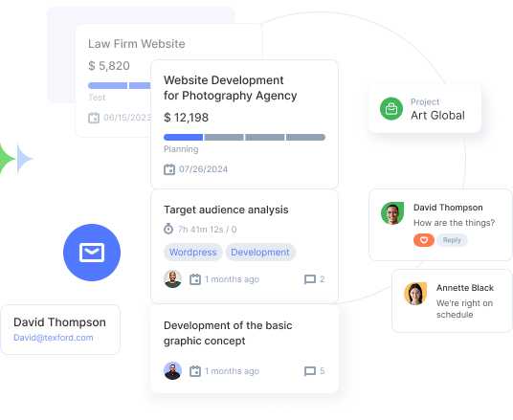This screenshot has height=420, width=513.
Task: Click the calendar icon in the Law Firm Website card
Action: [x=94, y=118]
